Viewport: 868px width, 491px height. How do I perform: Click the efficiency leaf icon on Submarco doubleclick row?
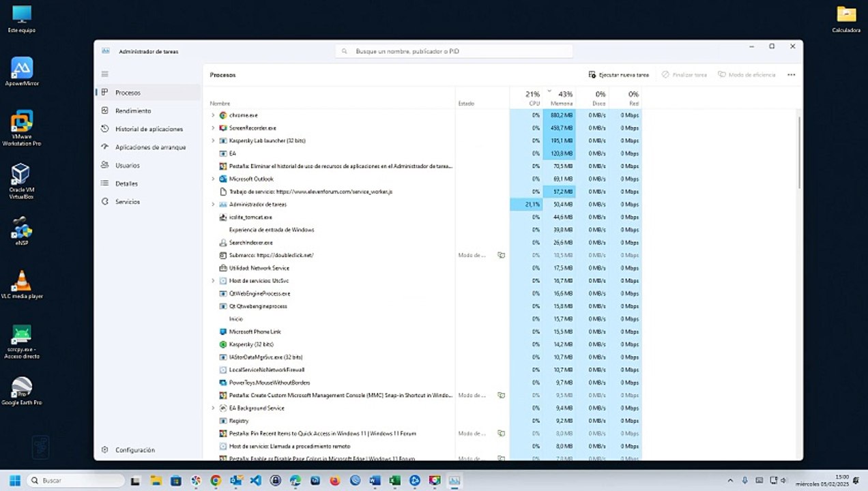(x=501, y=255)
